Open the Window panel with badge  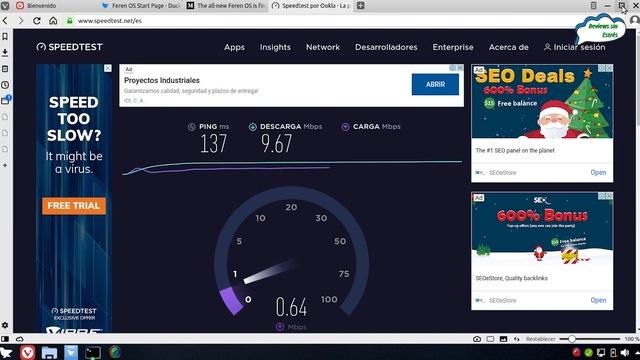point(6,100)
